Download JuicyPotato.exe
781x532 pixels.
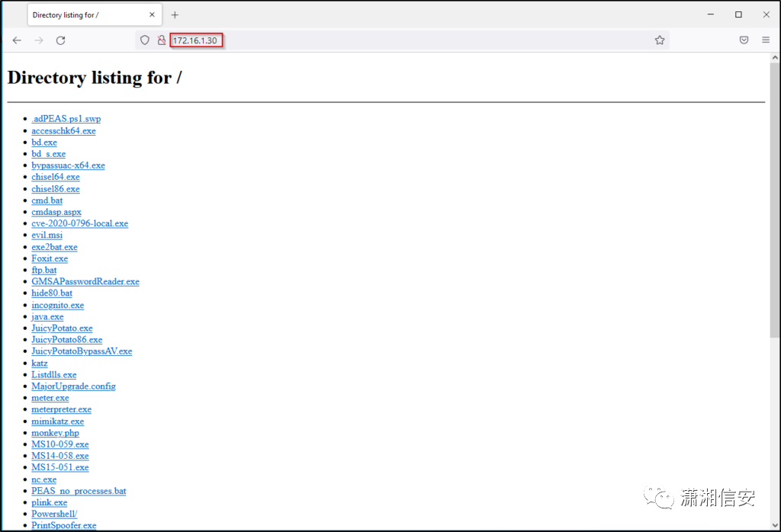tap(62, 328)
